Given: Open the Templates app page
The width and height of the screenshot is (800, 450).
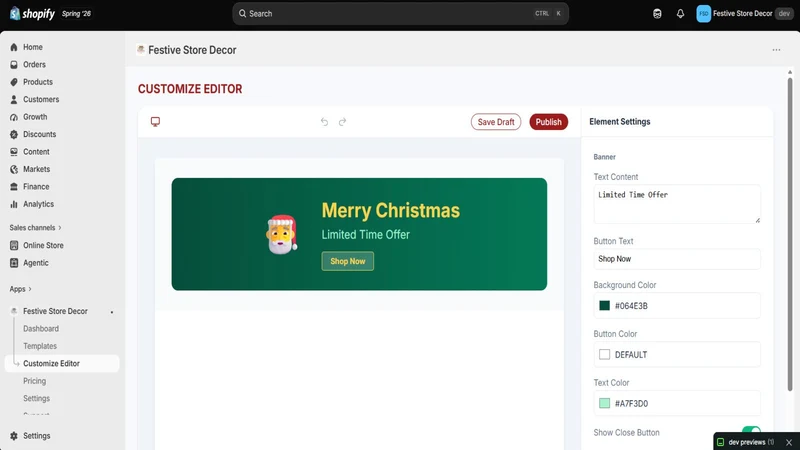Looking at the screenshot, I should point(40,346).
